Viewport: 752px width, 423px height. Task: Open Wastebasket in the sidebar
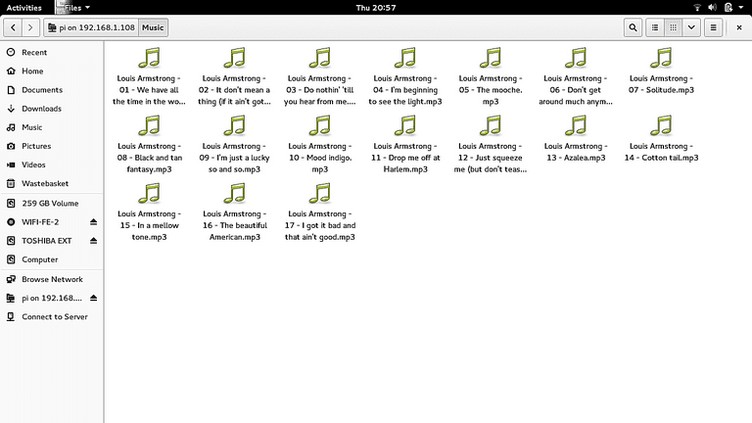(51, 183)
